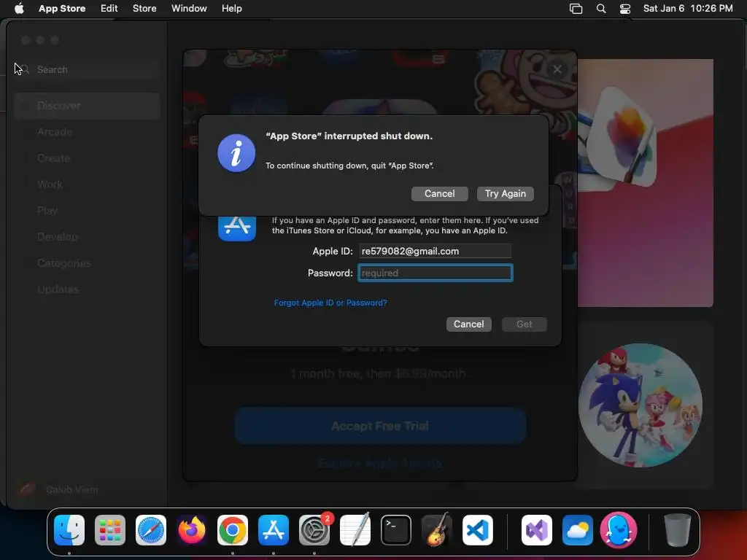
Task: Focus the sidebar Search field
Action: click(88, 69)
